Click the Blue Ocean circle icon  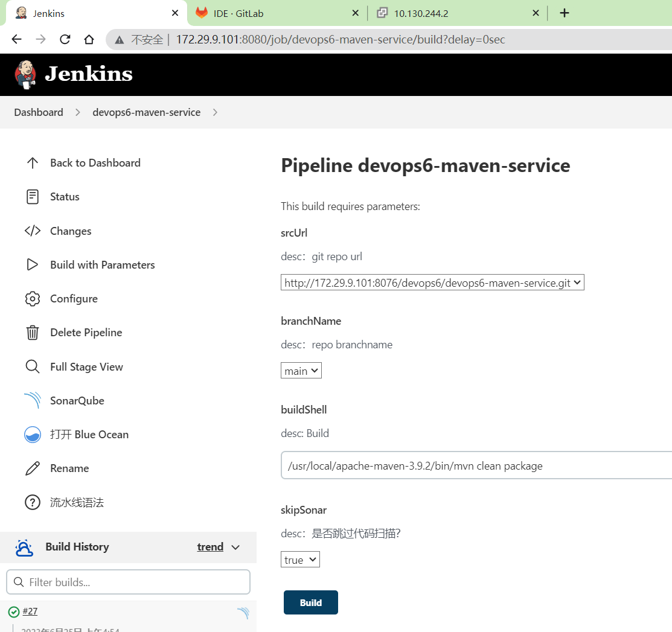pos(33,435)
